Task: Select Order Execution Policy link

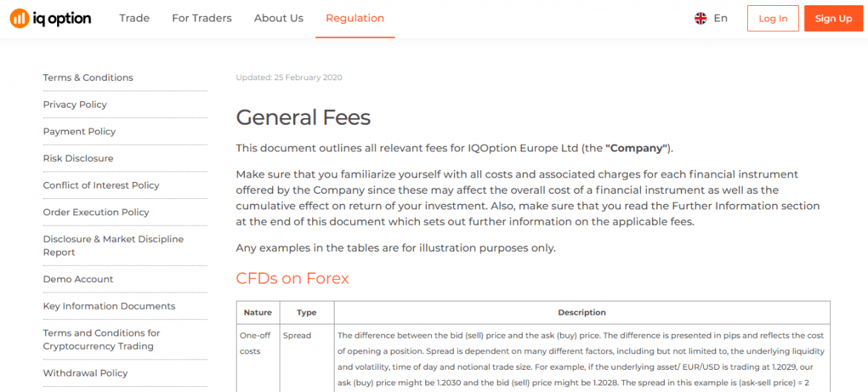Action: coord(96,212)
